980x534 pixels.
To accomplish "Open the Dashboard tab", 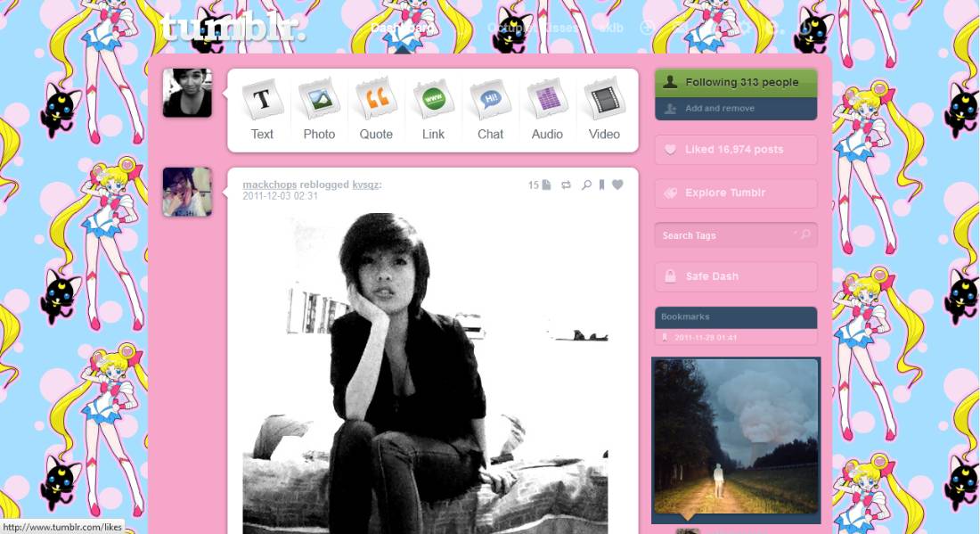I will pyautogui.click(x=402, y=29).
